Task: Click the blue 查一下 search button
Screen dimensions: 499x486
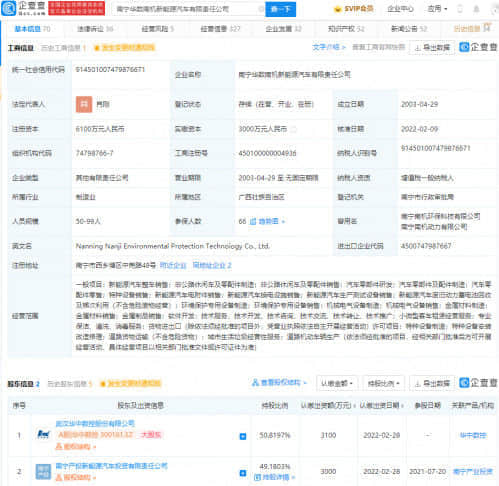Action: (x=280, y=9)
